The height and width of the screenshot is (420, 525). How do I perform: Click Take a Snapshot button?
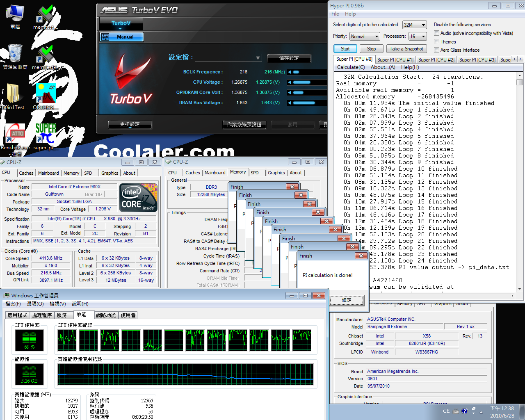pos(406,49)
